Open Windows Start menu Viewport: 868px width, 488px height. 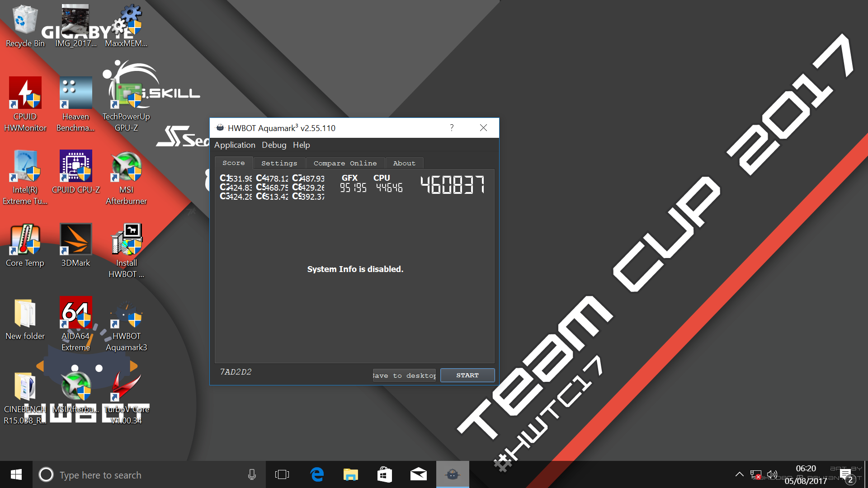(16, 474)
